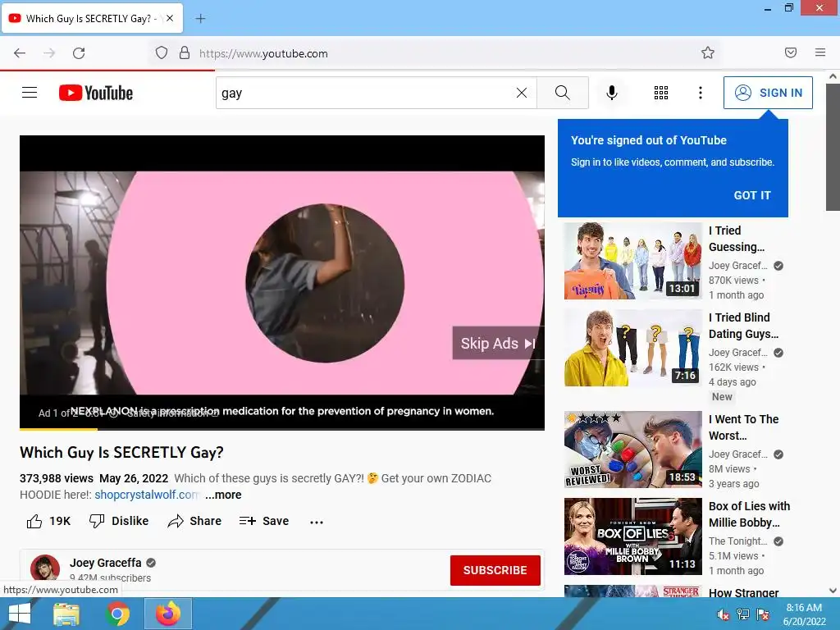Open File Explorer from the taskbar
The width and height of the screenshot is (840, 630).
click(66, 614)
